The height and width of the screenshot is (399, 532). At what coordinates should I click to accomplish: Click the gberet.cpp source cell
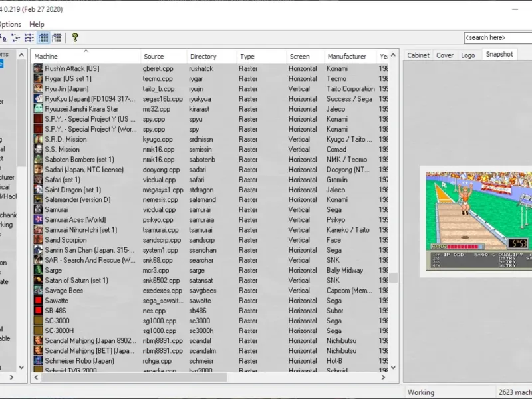pos(158,68)
